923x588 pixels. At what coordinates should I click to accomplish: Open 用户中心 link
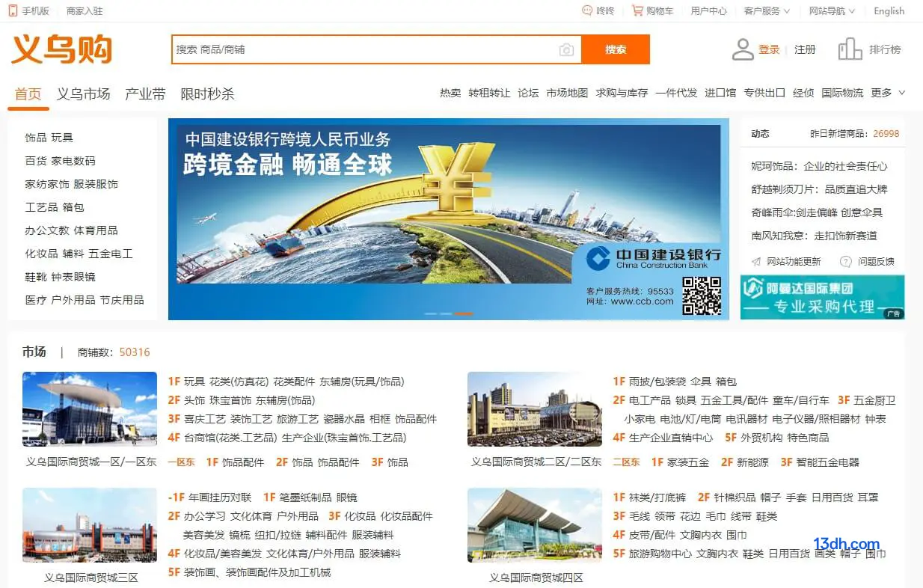pyautogui.click(x=708, y=10)
